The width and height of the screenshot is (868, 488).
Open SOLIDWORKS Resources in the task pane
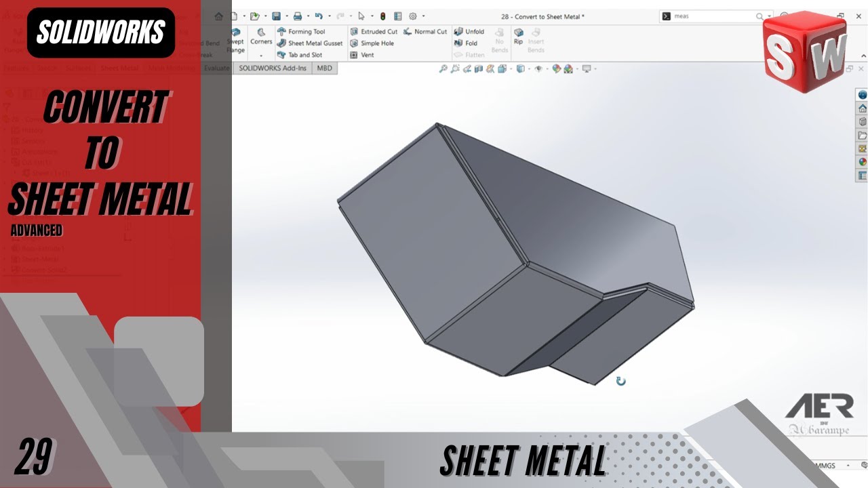pos(862,108)
